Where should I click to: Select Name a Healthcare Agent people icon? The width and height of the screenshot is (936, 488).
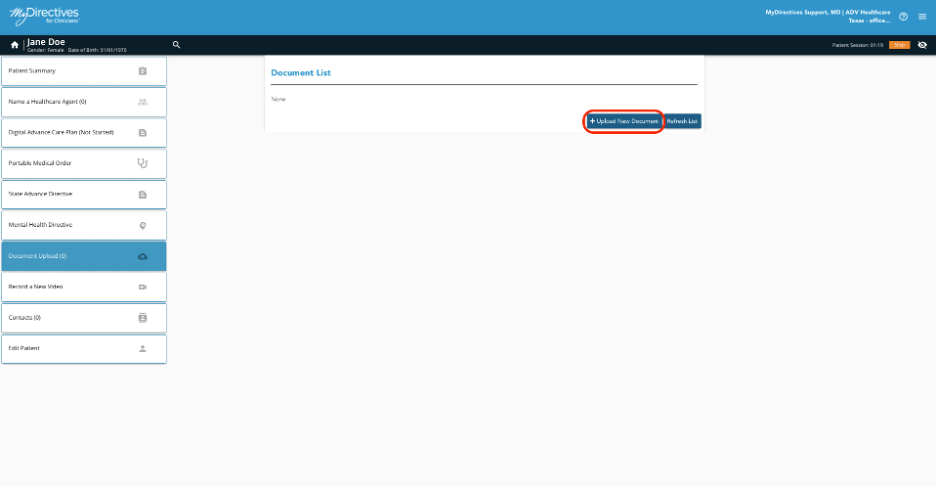[x=143, y=102]
